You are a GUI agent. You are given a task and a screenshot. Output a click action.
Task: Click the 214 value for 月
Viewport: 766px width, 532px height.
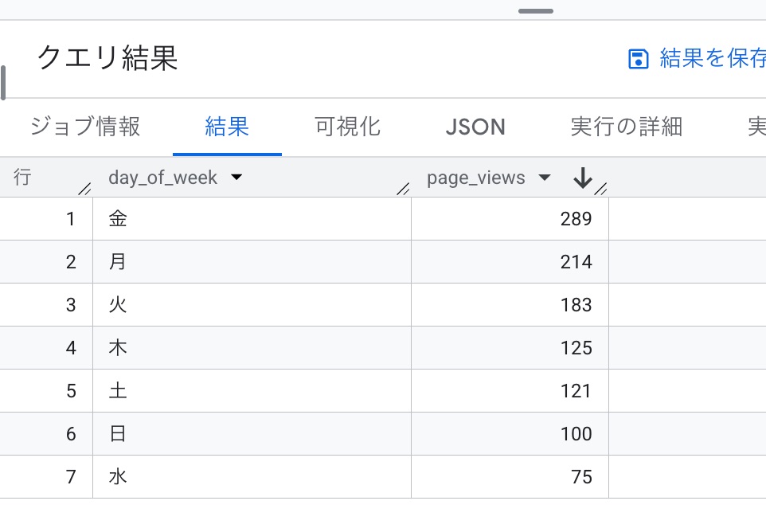[x=576, y=262]
